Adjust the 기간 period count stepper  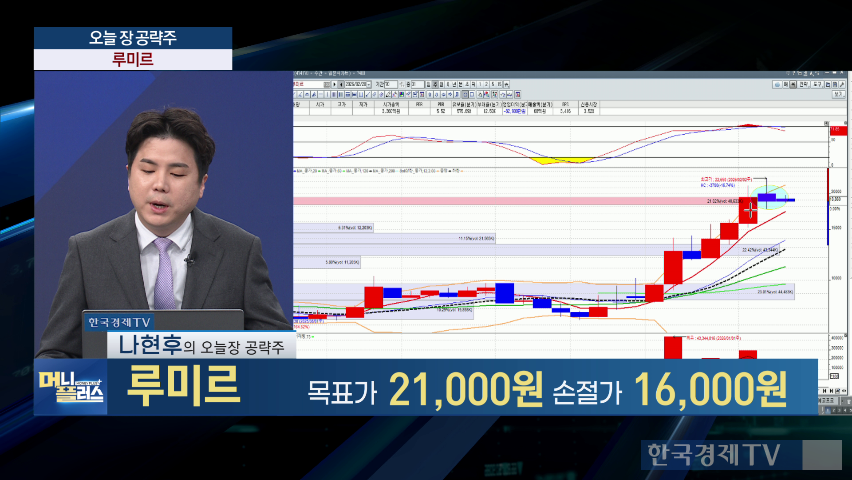pyautogui.click(x=401, y=84)
